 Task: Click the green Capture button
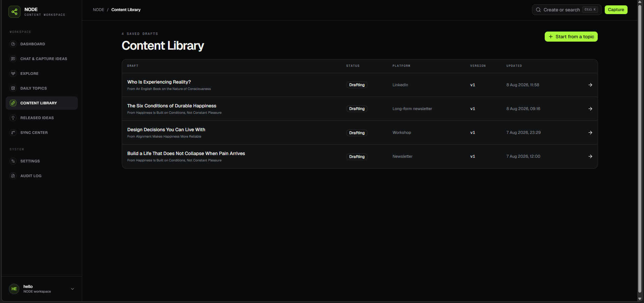[616, 10]
